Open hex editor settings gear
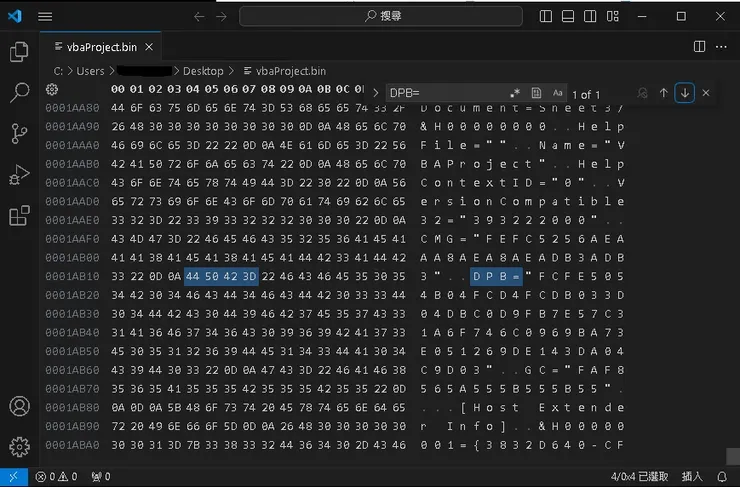The height and width of the screenshot is (487, 740). [52, 89]
